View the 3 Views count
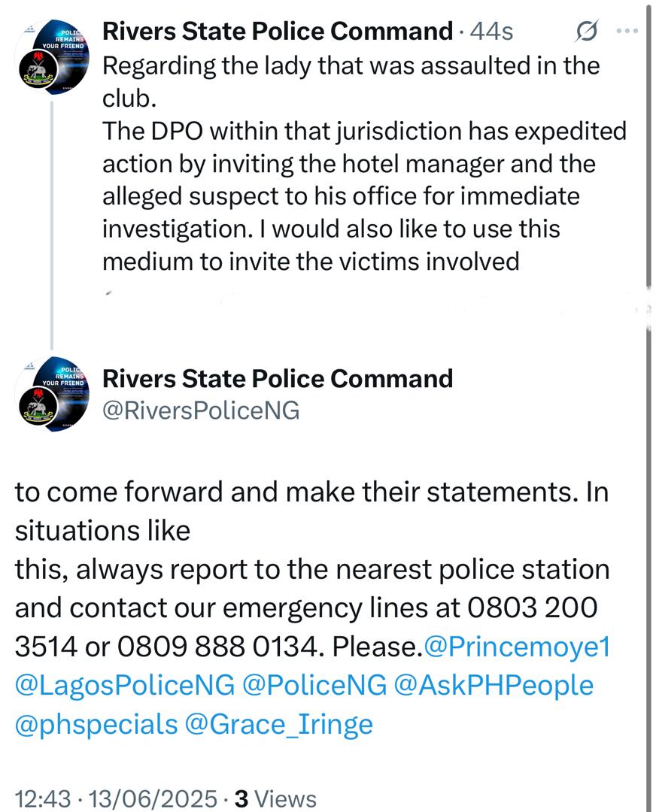This screenshot has height=812, width=656. click(x=275, y=798)
